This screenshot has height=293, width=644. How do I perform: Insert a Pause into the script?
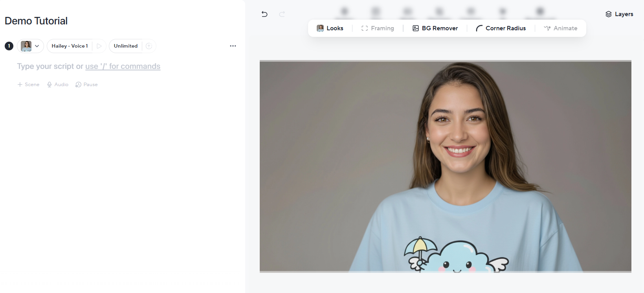click(86, 85)
